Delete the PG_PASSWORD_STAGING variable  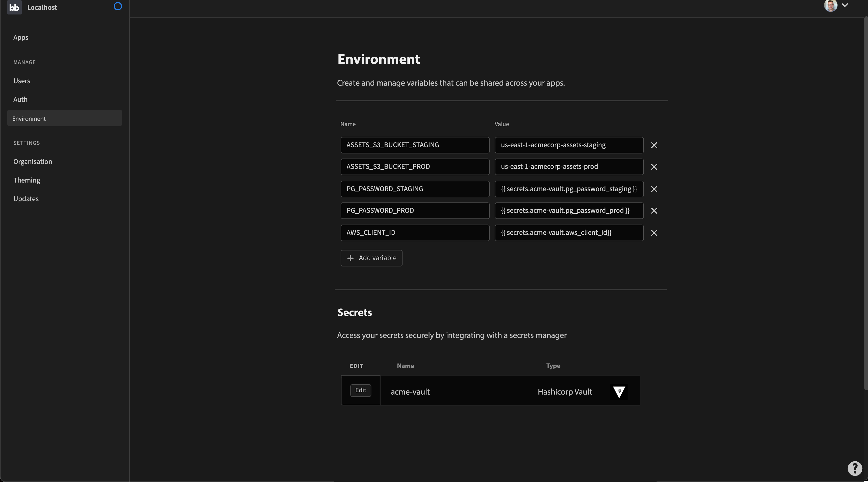[654, 189]
